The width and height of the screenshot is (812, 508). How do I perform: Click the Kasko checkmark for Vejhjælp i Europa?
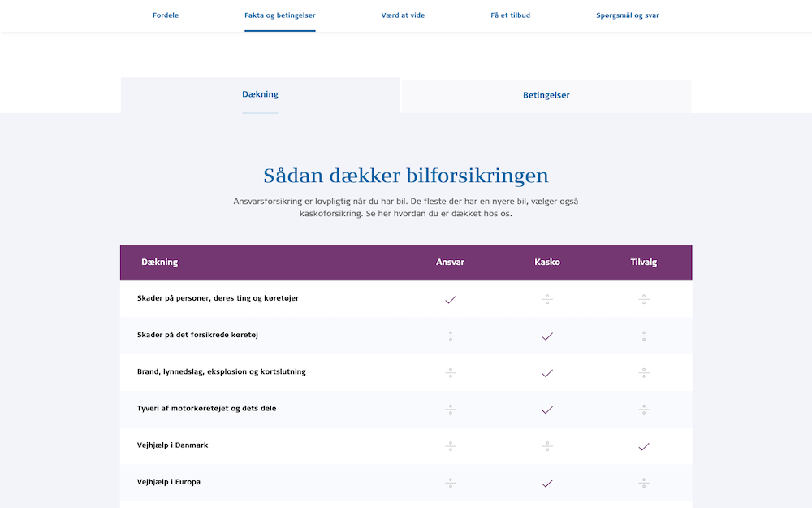(x=547, y=484)
